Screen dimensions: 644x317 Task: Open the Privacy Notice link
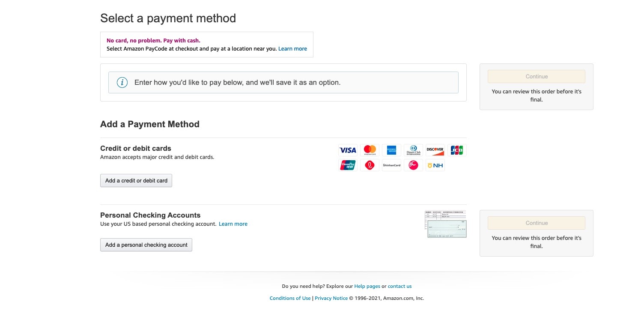[331, 298]
